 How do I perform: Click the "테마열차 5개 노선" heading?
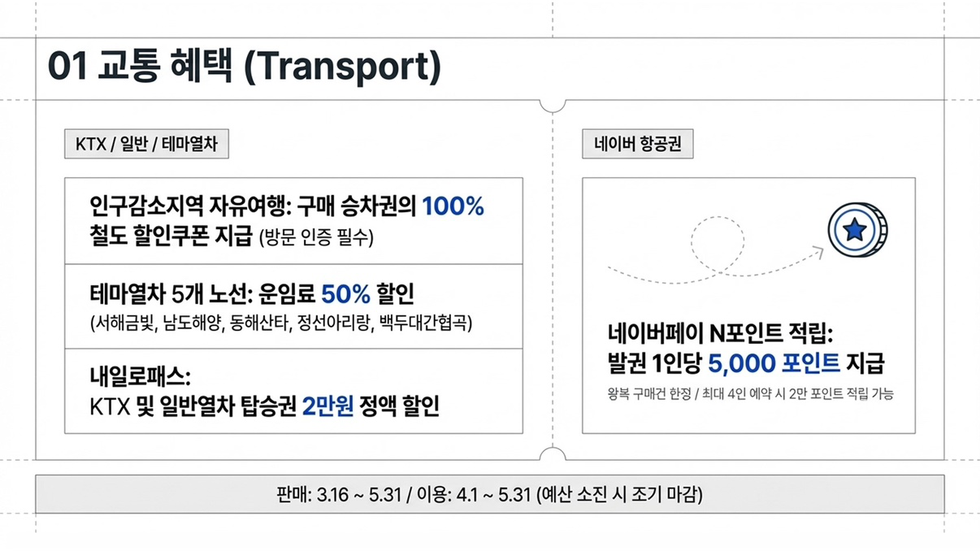(x=158, y=293)
